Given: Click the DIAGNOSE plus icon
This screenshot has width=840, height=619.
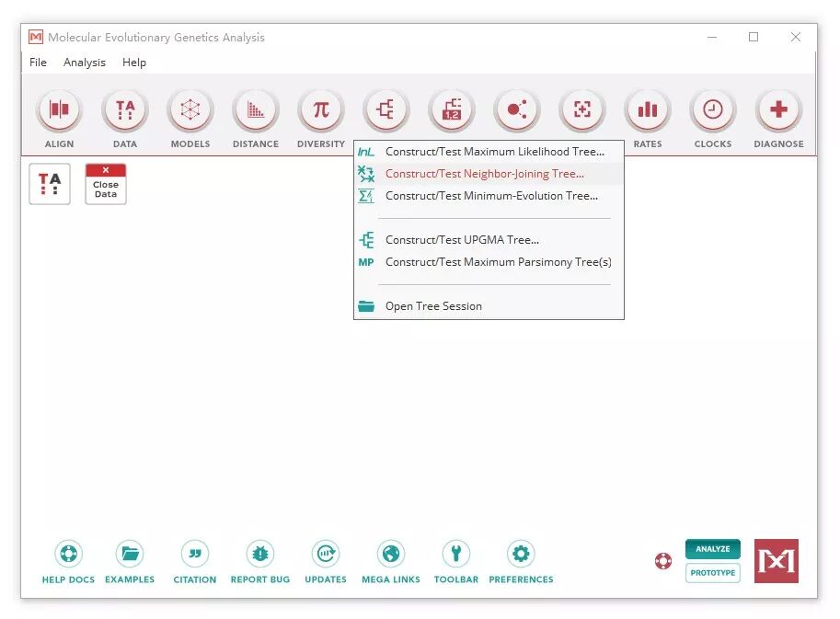Looking at the screenshot, I should pos(778,109).
